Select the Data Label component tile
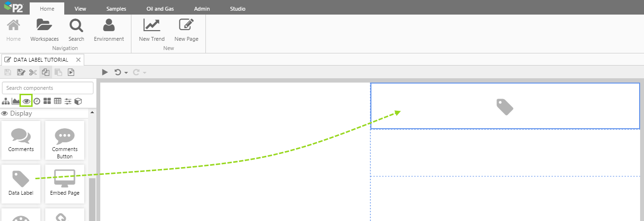 click(21, 184)
